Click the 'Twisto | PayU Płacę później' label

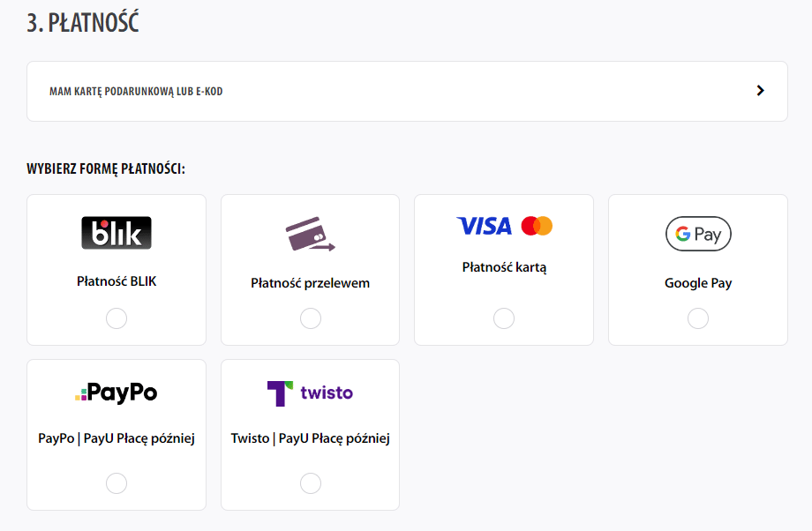[310, 438]
